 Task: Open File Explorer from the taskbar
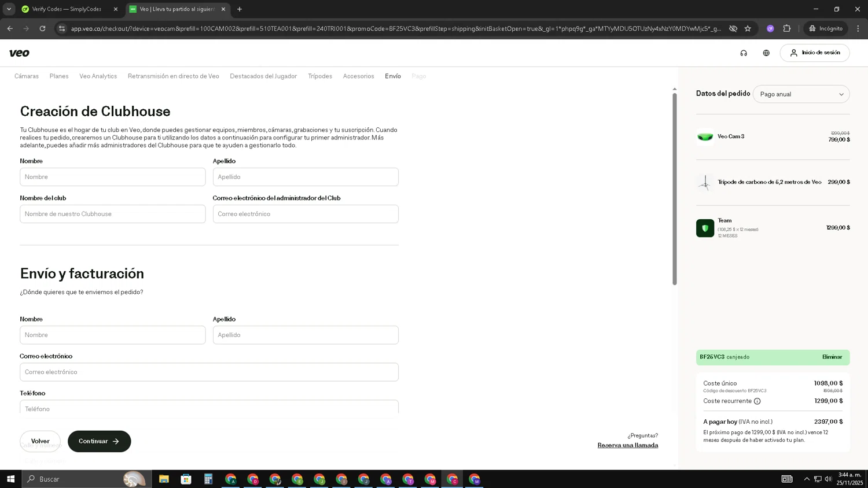[164, 479]
